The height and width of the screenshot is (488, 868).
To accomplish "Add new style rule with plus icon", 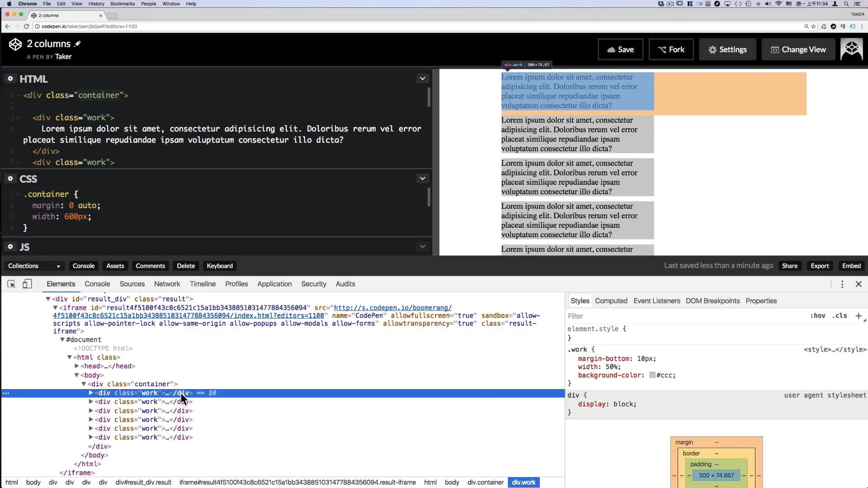I will 859,316.
